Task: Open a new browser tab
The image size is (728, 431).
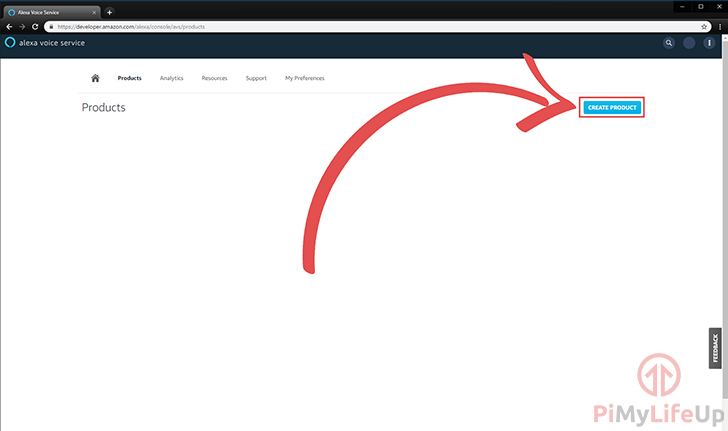Action: coord(110,12)
